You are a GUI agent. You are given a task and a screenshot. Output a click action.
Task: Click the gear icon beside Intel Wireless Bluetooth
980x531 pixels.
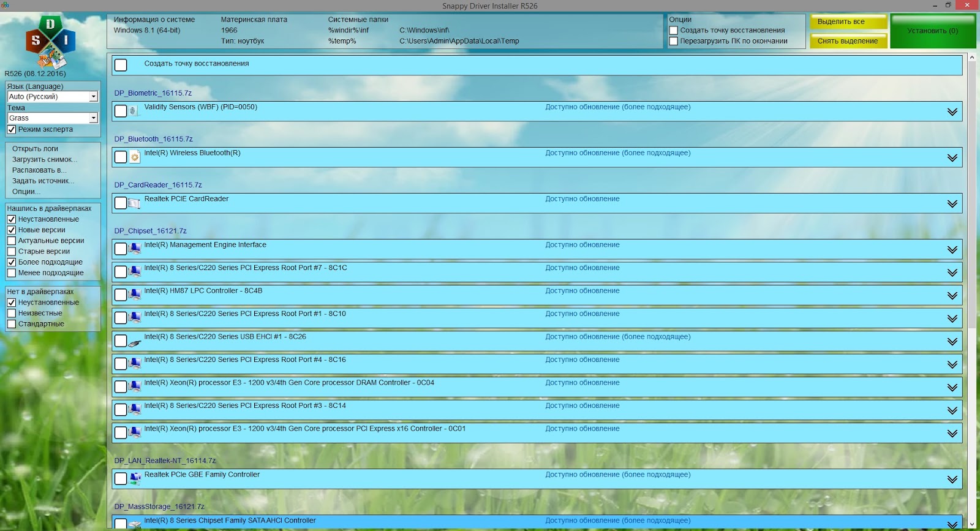[134, 157]
